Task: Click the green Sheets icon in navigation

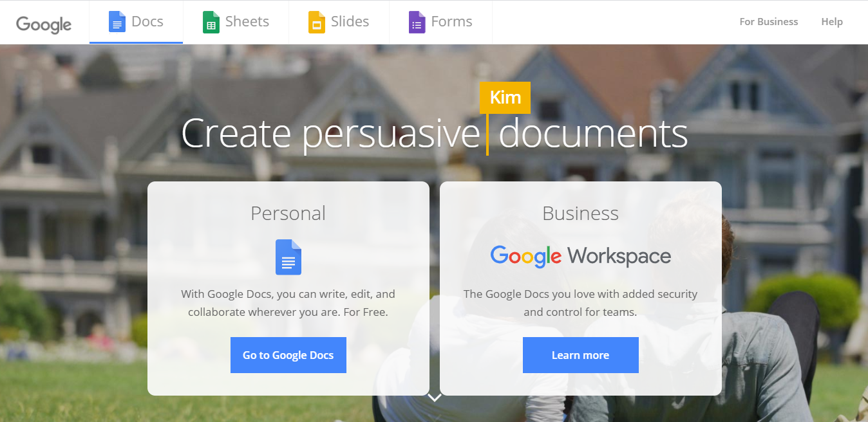Action: click(x=211, y=22)
